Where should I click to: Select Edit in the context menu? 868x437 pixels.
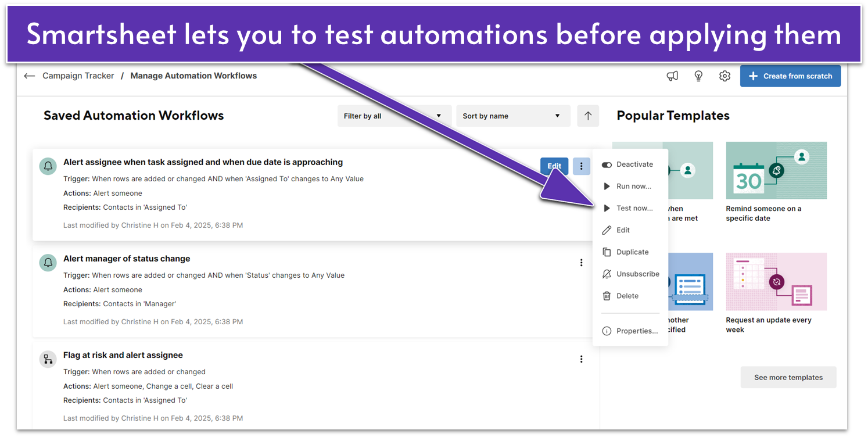pos(630,230)
